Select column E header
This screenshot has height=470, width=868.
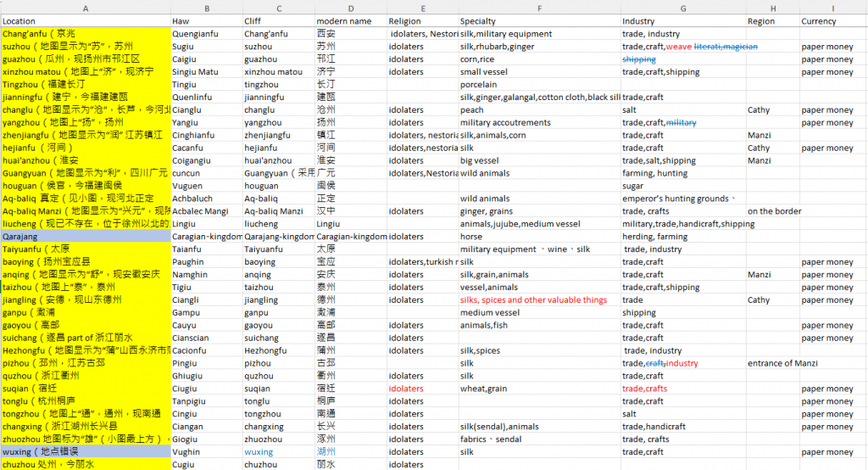pos(423,8)
